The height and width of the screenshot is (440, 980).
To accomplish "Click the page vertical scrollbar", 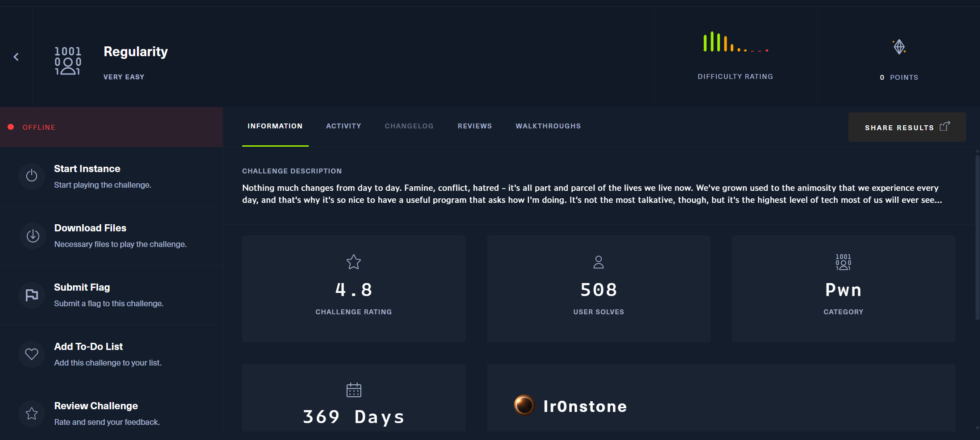I will pyautogui.click(x=977, y=236).
